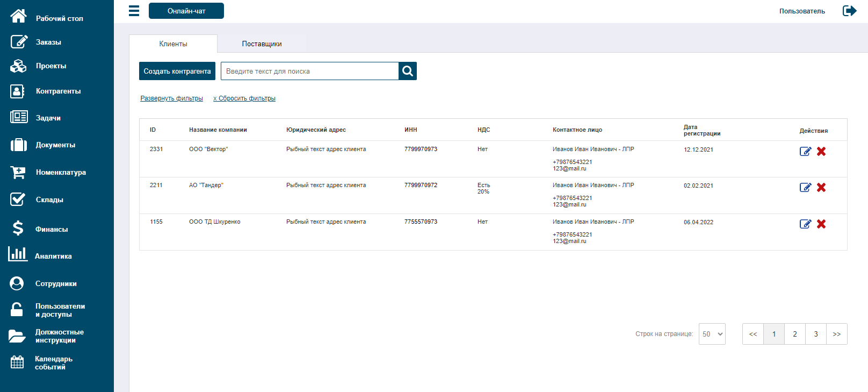
Task: Click the pencil icon for Заказы
Action: [19, 41]
